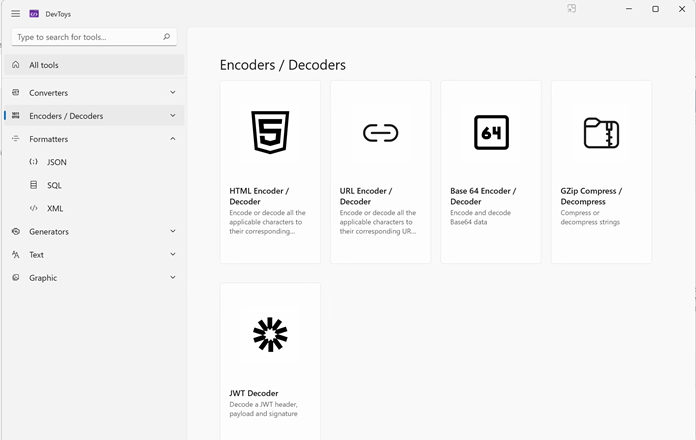Click the DevToys app logo icon
696x440 pixels.
click(34, 14)
